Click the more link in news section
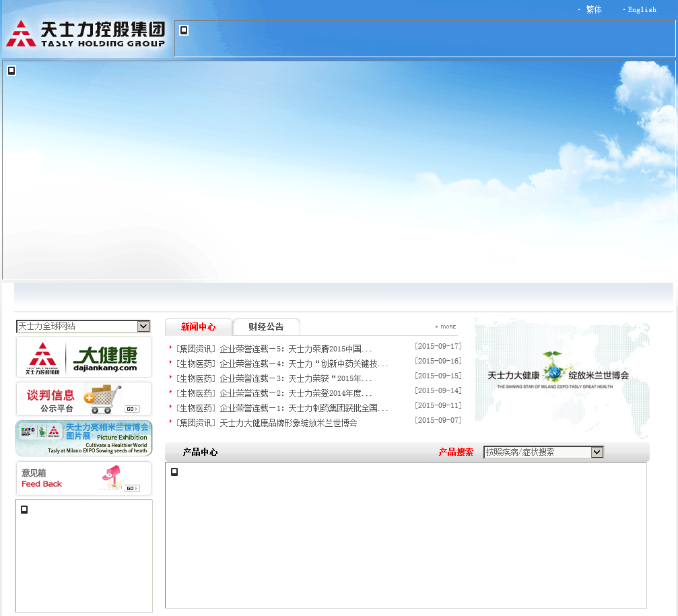The height and width of the screenshot is (616, 678). pos(445,327)
